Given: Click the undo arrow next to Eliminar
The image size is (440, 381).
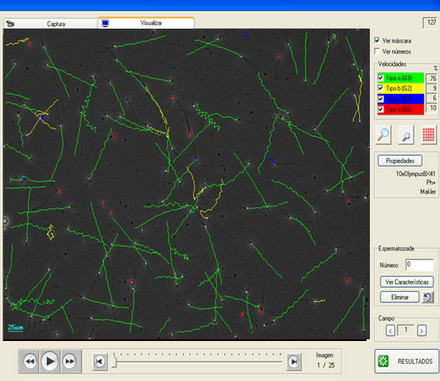Looking at the screenshot, I should click(428, 297).
